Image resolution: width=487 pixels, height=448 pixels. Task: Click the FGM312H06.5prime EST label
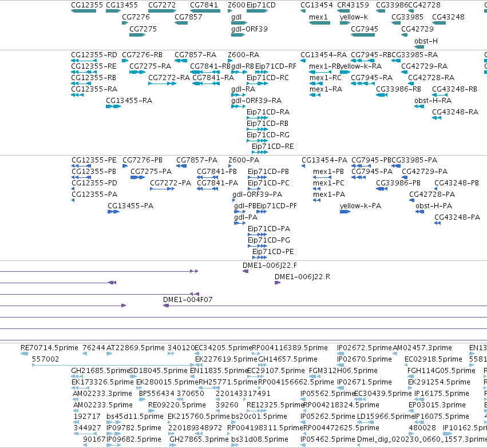point(343,371)
